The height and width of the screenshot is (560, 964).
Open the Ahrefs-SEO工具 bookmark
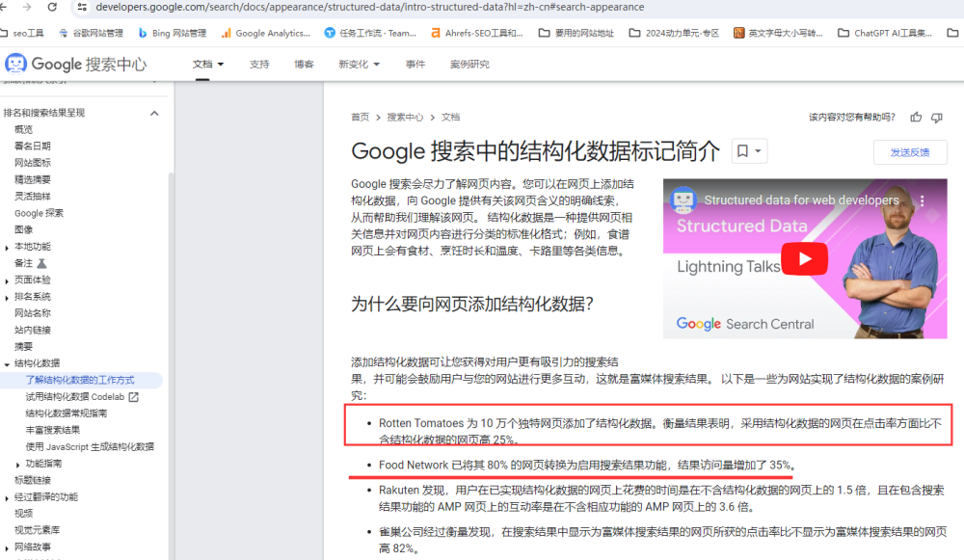(476, 33)
